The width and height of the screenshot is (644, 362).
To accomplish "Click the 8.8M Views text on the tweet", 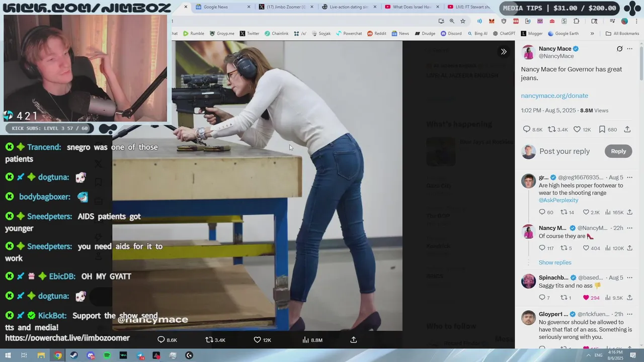I will pos(594,110).
